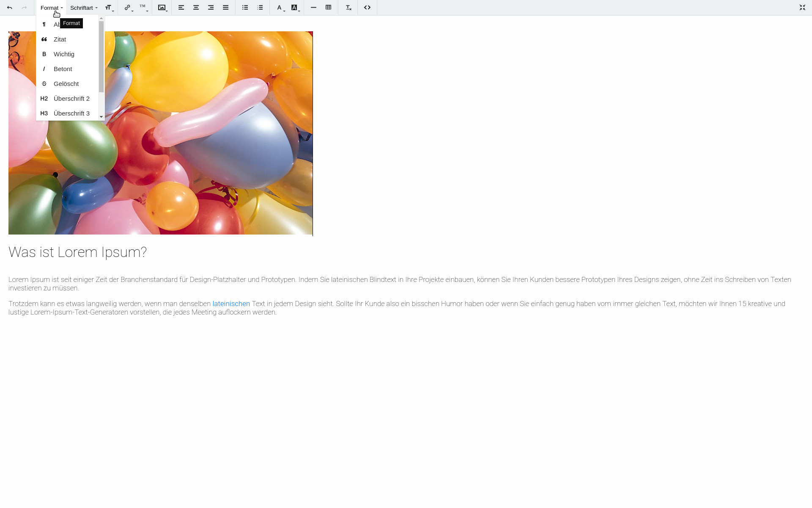Click the undo arrow icon

9,8
